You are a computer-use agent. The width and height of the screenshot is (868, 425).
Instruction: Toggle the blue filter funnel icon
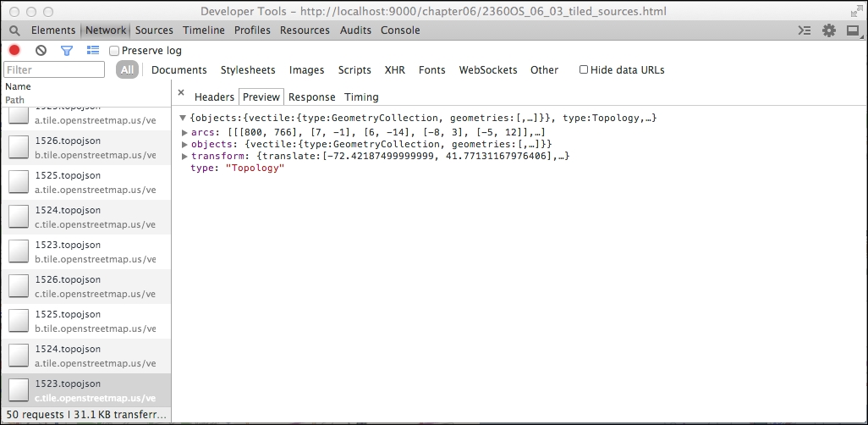point(67,51)
